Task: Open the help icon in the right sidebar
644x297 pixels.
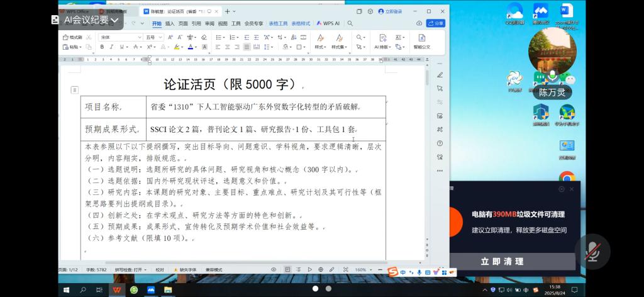Action: (x=440, y=143)
